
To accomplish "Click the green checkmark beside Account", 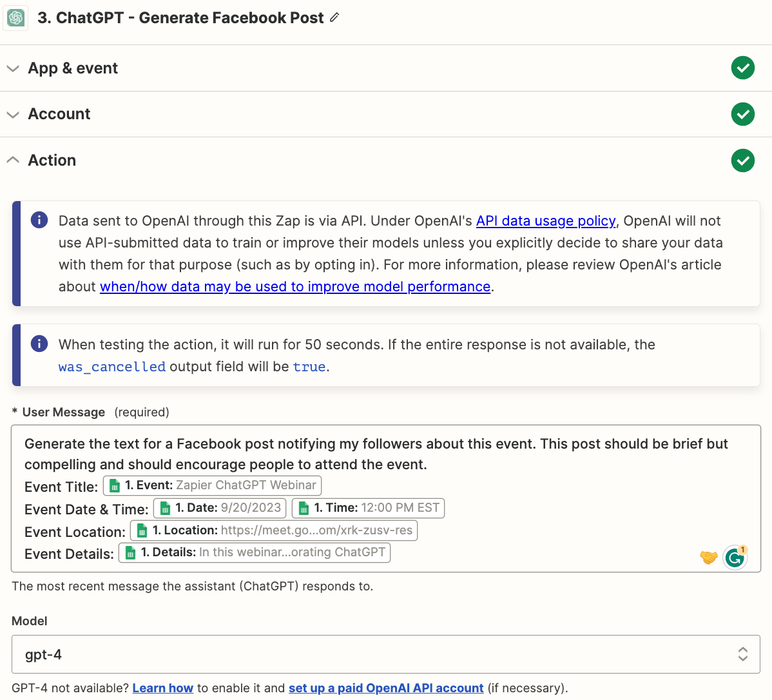I will click(742, 114).
